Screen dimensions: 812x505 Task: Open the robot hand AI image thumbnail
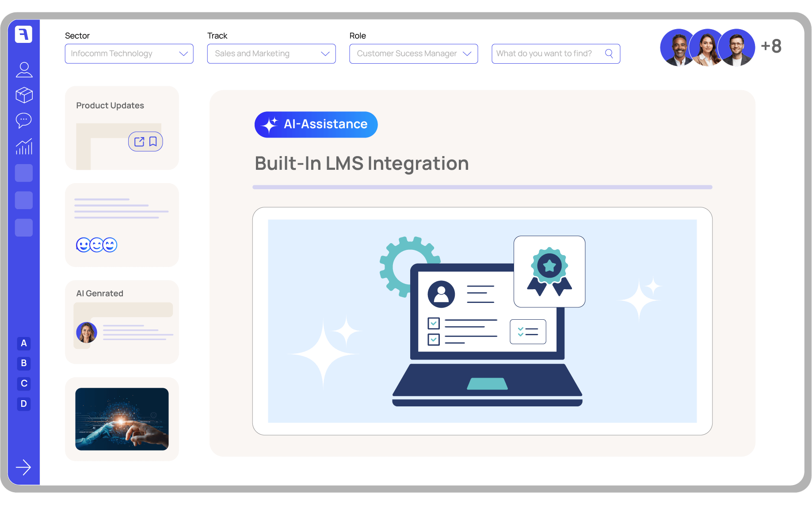point(122,419)
